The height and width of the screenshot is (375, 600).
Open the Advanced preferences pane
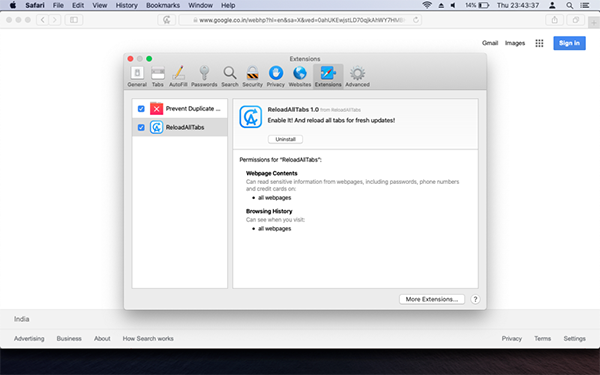pyautogui.click(x=357, y=77)
